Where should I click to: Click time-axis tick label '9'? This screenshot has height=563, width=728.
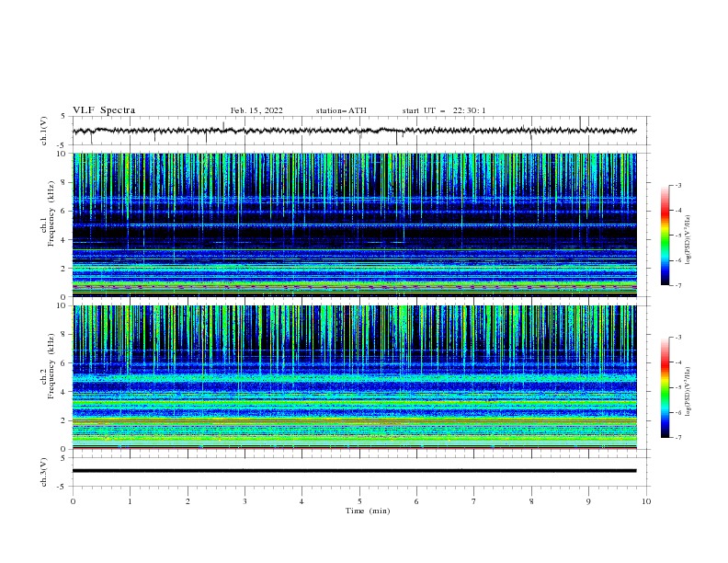pos(588,501)
